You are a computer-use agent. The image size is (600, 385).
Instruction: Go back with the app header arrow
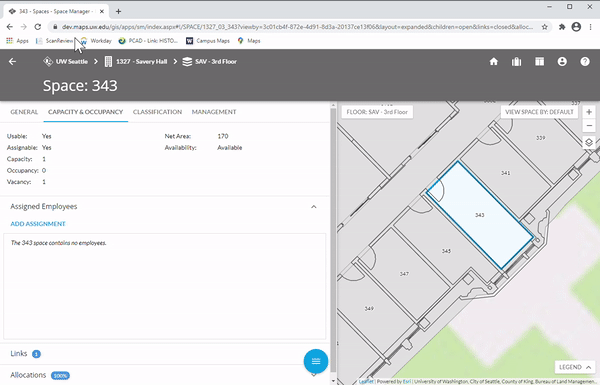click(x=12, y=62)
